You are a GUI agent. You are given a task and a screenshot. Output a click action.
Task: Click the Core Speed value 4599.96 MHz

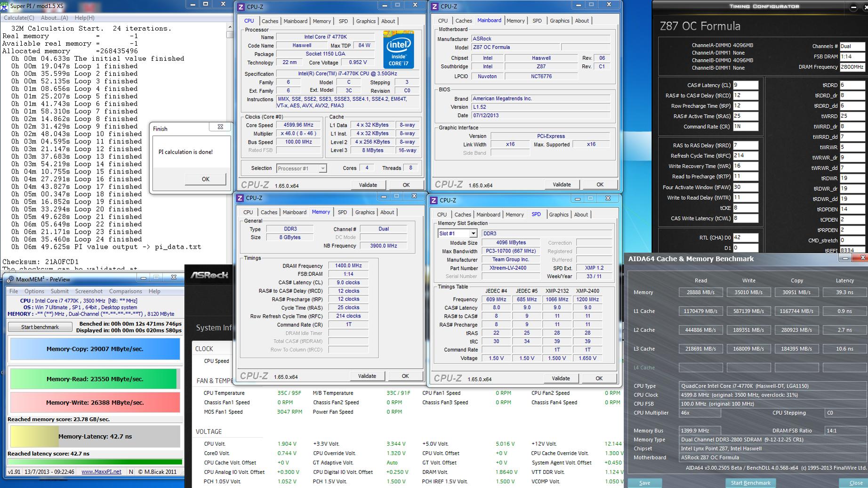click(298, 125)
